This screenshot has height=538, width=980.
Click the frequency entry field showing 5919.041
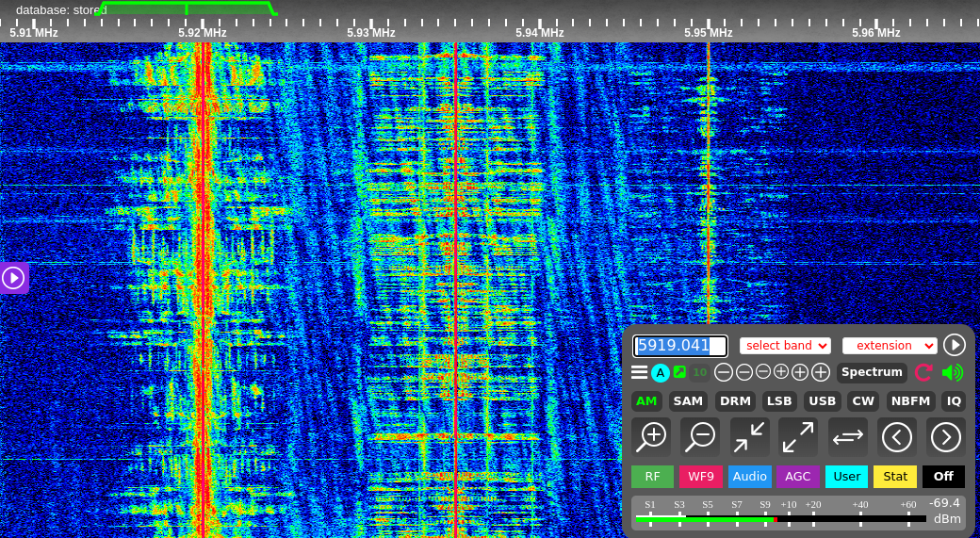pyautogui.click(x=679, y=346)
